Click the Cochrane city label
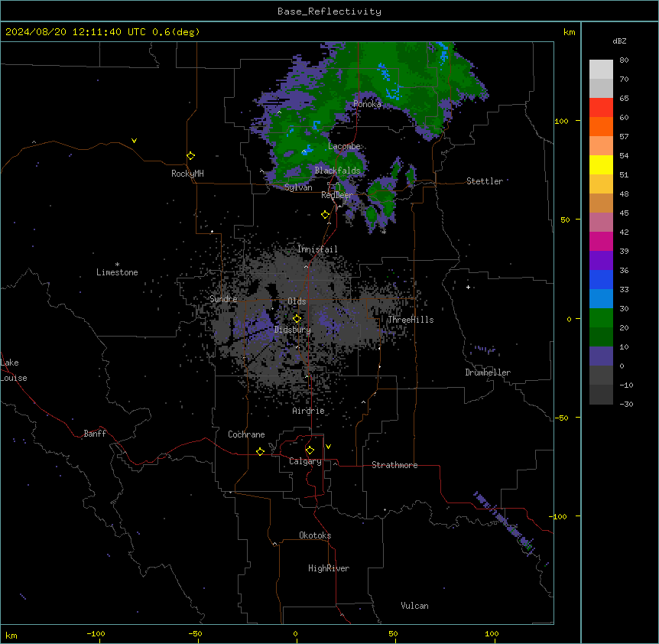This screenshot has width=659, height=644. click(246, 434)
